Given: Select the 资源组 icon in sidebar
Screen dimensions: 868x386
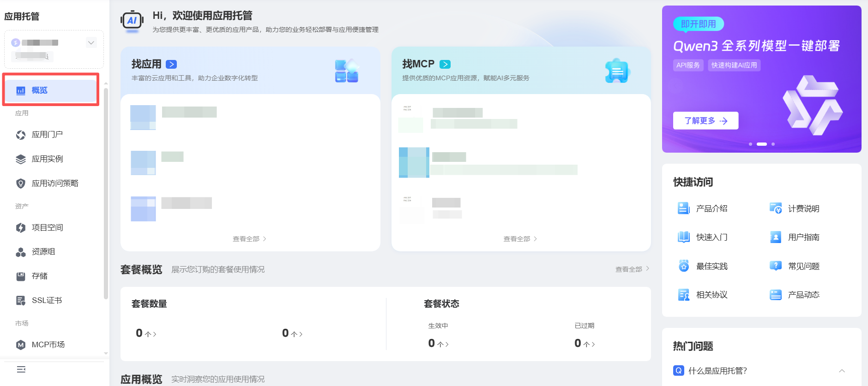Looking at the screenshot, I should pos(21,252).
